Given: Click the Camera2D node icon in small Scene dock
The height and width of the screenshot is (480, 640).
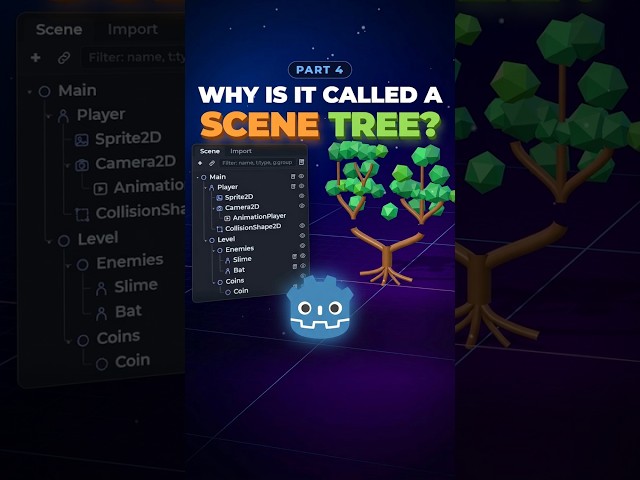Looking at the screenshot, I should (219, 208).
